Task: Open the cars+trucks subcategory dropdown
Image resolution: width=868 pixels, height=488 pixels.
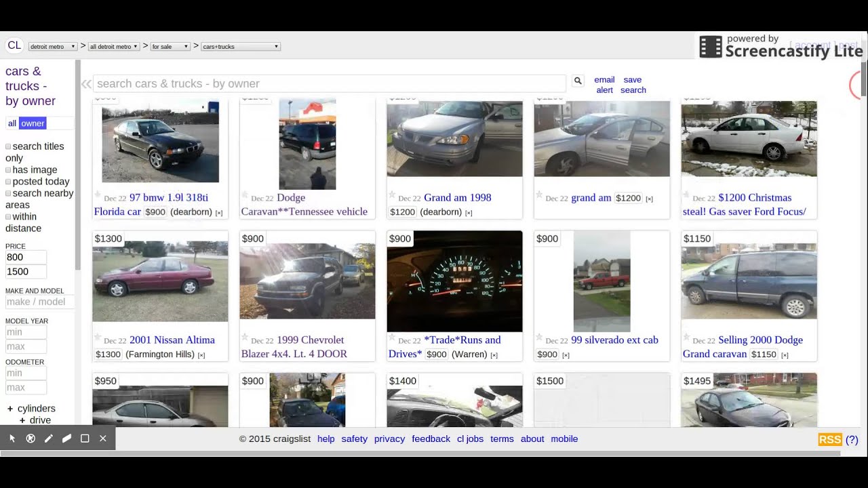Action: 241,47
